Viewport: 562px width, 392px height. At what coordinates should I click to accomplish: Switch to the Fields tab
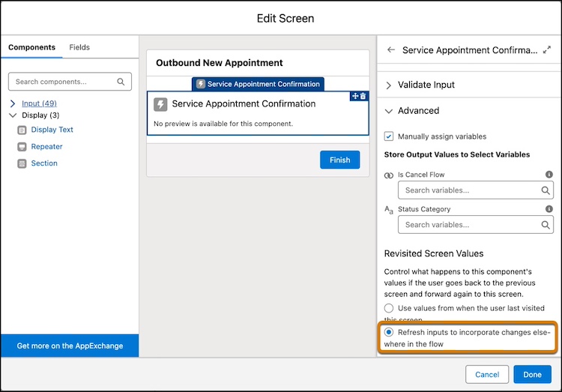(79, 47)
